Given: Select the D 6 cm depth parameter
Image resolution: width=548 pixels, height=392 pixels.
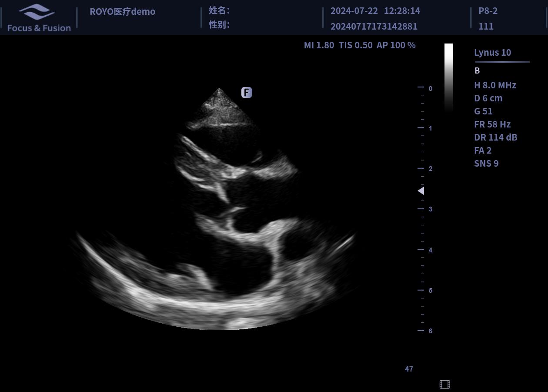Looking at the screenshot, I should click(x=488, y=98).
